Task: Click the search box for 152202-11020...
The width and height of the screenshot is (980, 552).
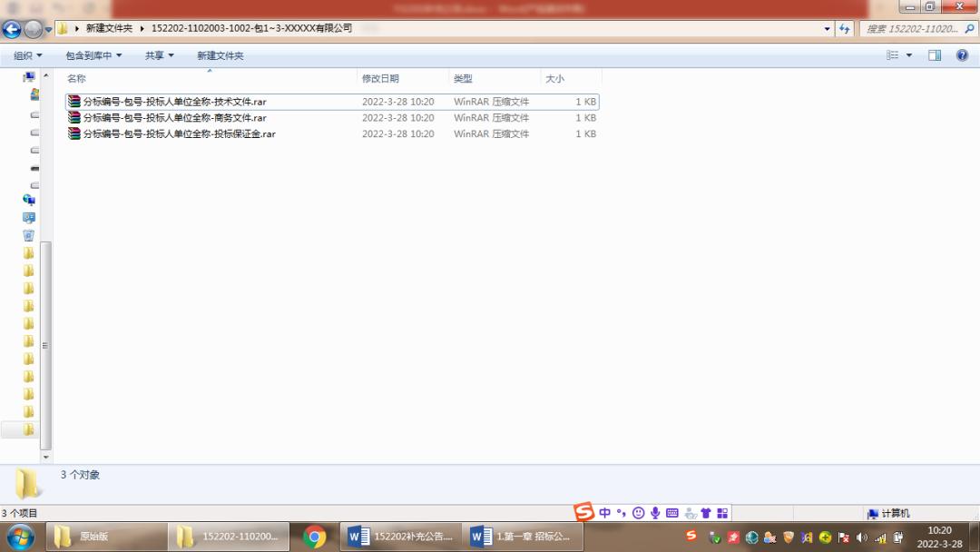Action: 911,29
